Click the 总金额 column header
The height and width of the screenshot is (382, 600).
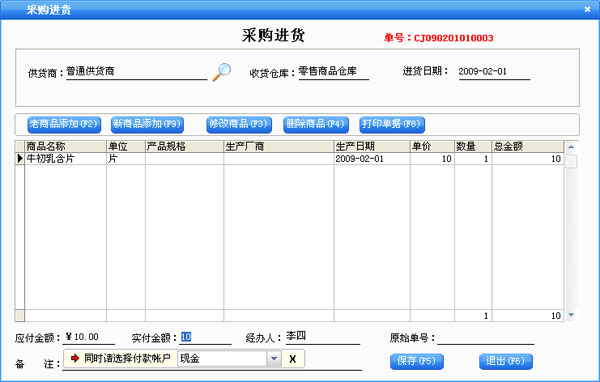click(x=527, y=146)
